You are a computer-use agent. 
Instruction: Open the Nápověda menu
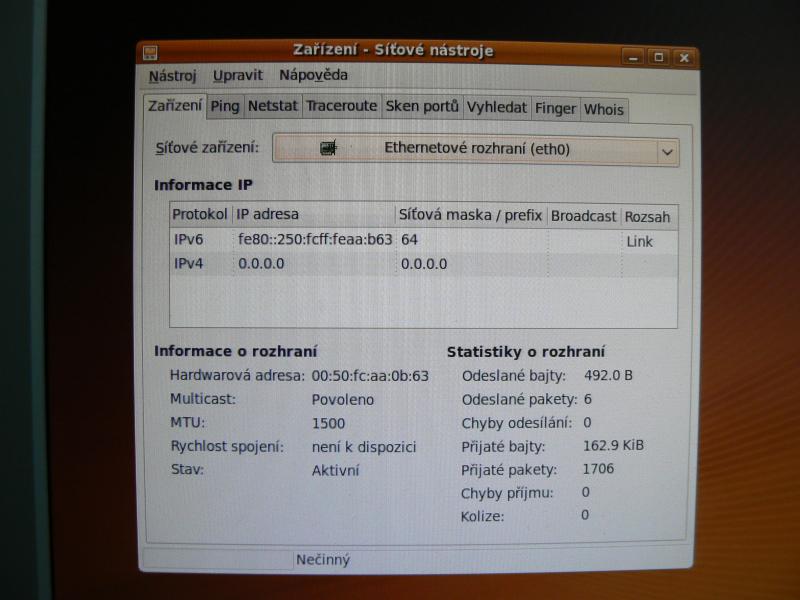coord(313,76)
